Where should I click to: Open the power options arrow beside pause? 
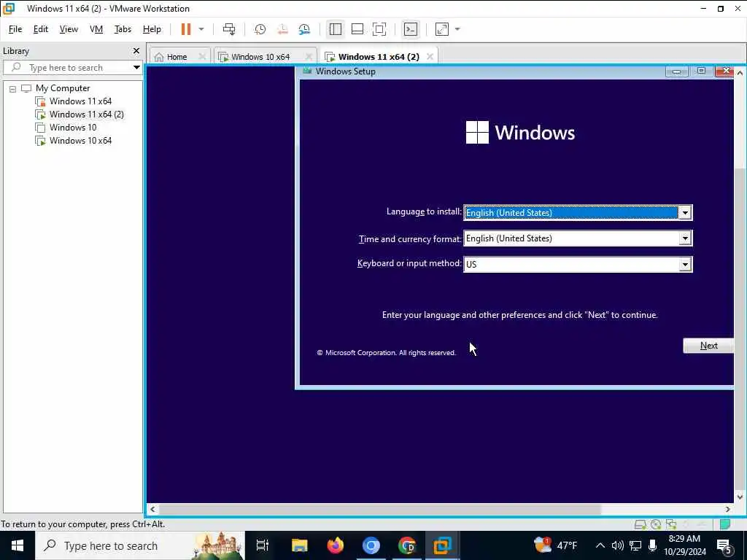[201, 29]
